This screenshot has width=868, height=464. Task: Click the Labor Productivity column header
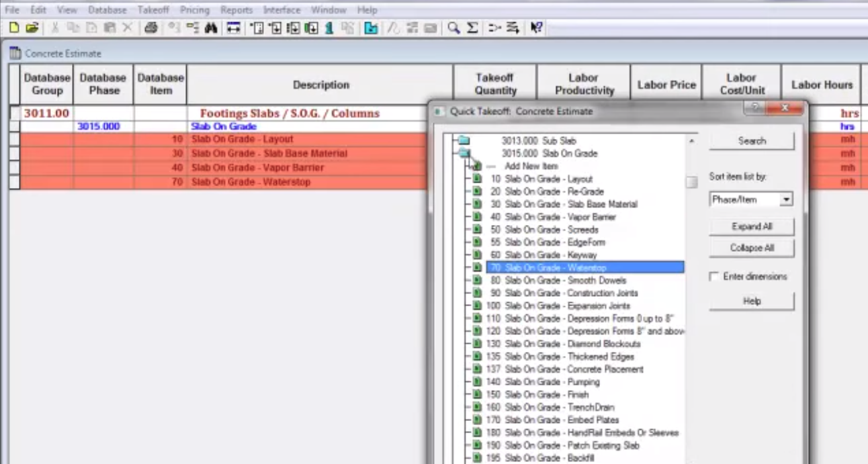coord(583,85)
